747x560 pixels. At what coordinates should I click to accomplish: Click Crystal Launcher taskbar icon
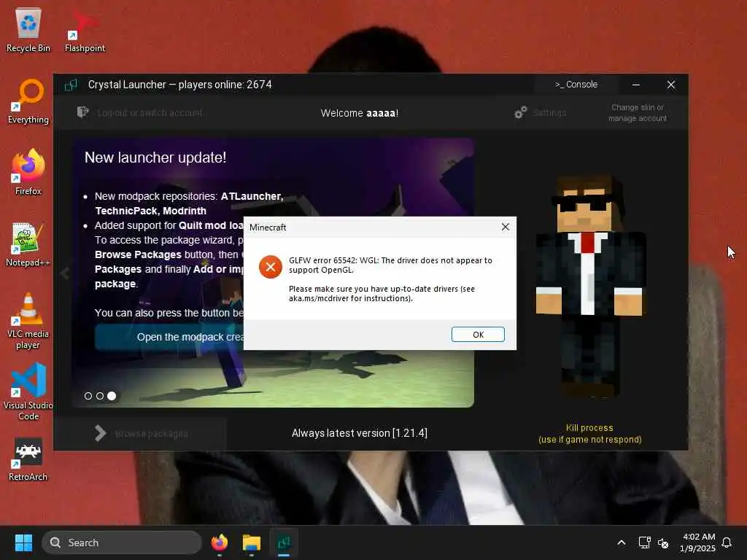tap(284, 542)
